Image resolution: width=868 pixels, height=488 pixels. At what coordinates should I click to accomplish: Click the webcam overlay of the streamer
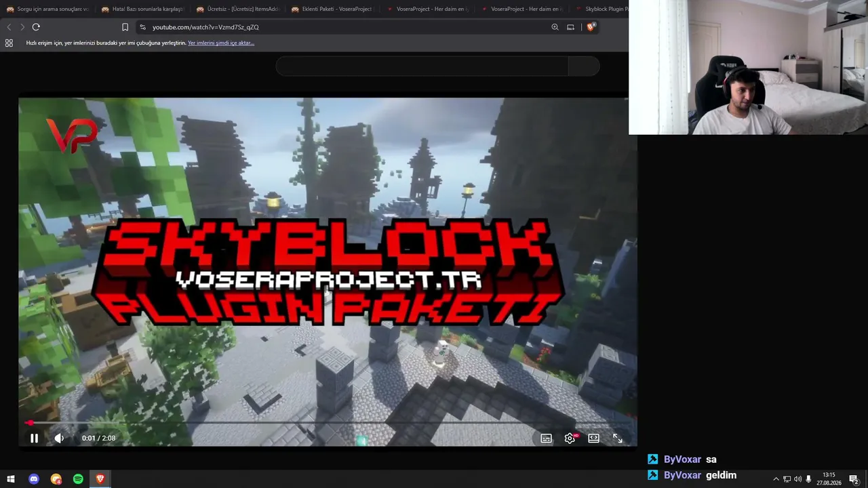[x=748, y=67]
